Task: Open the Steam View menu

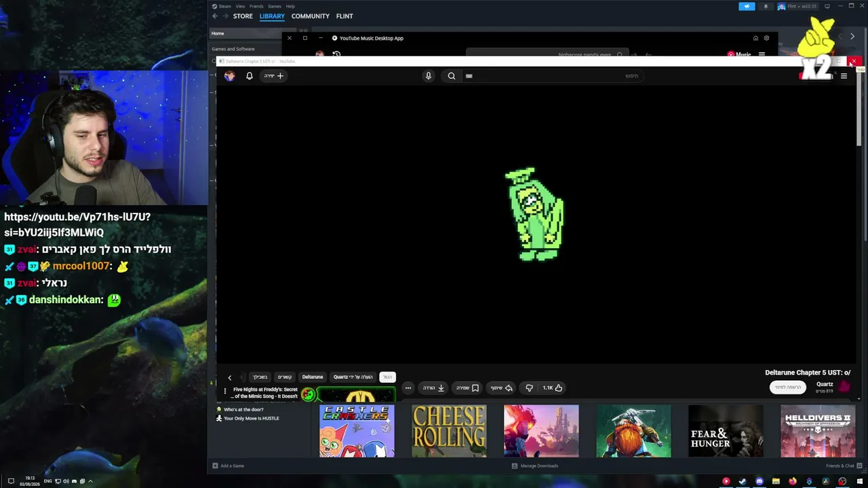Action: click(x=240, y=6)
